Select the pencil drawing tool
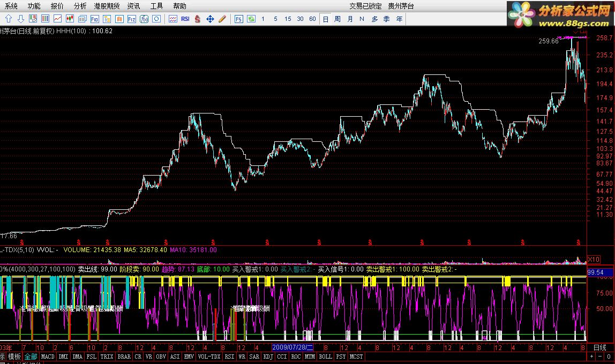Screen dimensions: 615x364 click(222, 19)
